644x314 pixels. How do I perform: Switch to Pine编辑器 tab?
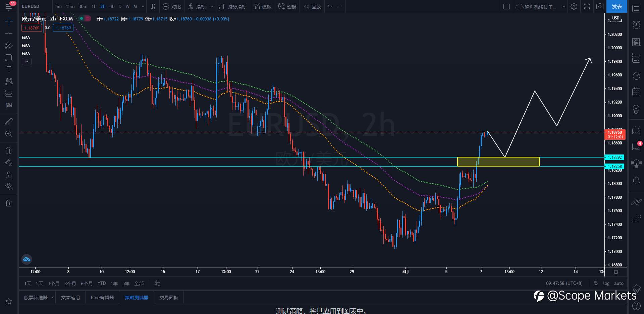pos(102,298)
